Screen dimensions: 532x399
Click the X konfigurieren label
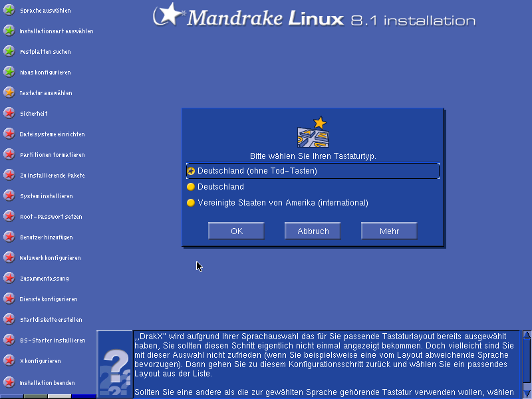(x=41, y=361)
